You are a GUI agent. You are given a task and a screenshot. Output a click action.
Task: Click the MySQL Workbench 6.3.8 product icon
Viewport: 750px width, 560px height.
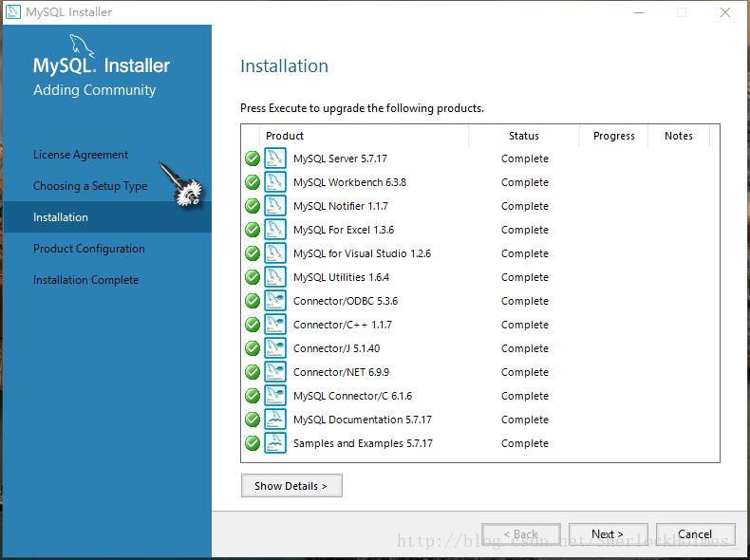coord(275,182)
